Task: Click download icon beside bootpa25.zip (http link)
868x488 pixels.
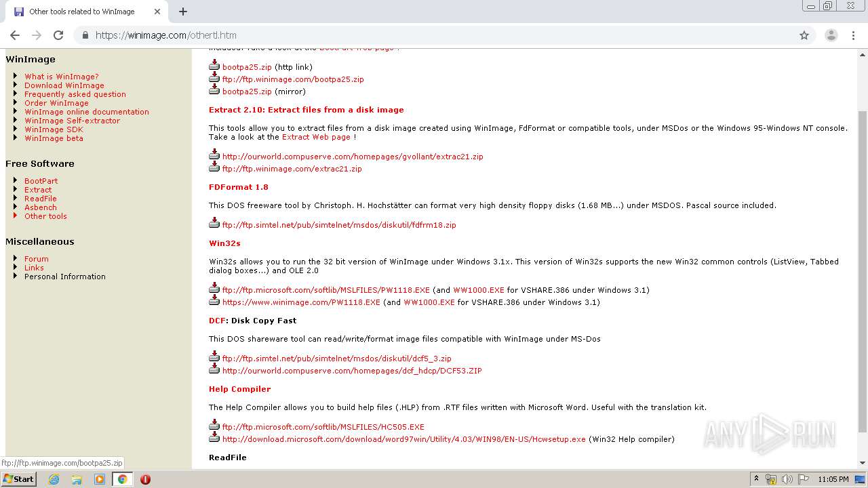Action: tap(214, 65)
